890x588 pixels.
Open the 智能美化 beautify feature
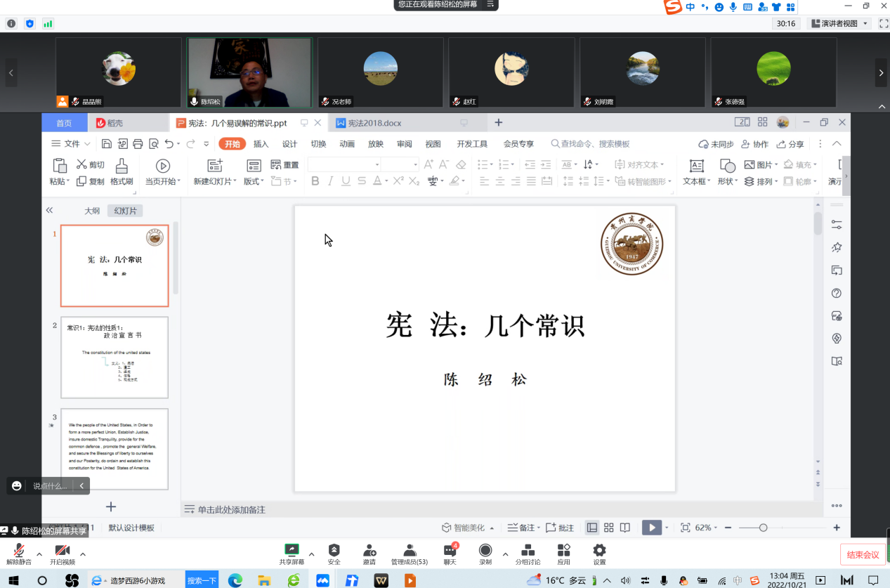click(467, 528)
